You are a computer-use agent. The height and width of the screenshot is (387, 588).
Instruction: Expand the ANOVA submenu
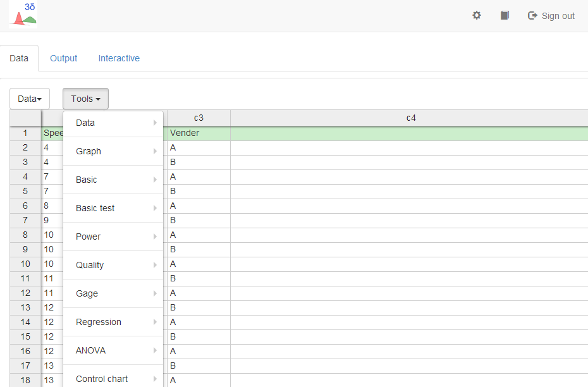pyautogui.click(x=113, y=350)
